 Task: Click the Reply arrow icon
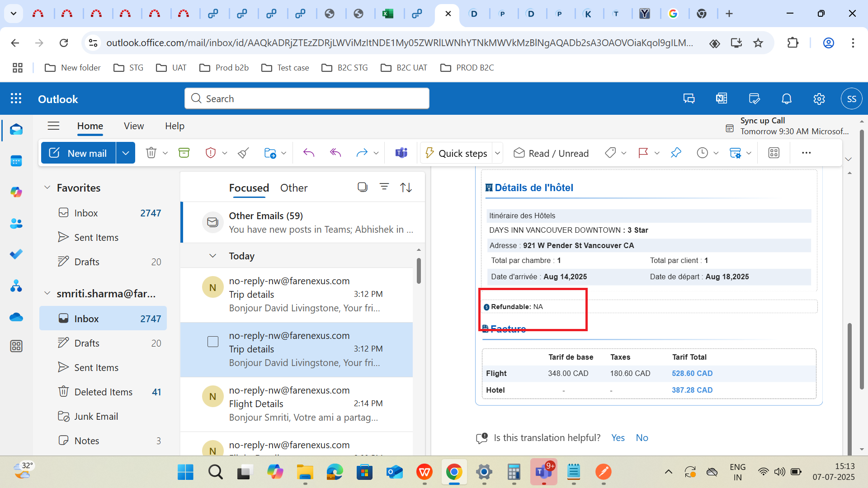(x=309, y=153)
